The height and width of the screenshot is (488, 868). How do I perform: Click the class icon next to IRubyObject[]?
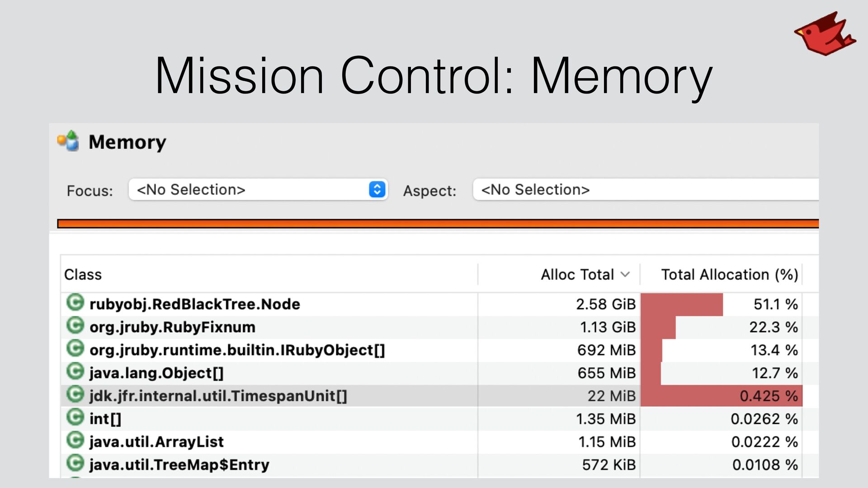pos(75,349)
